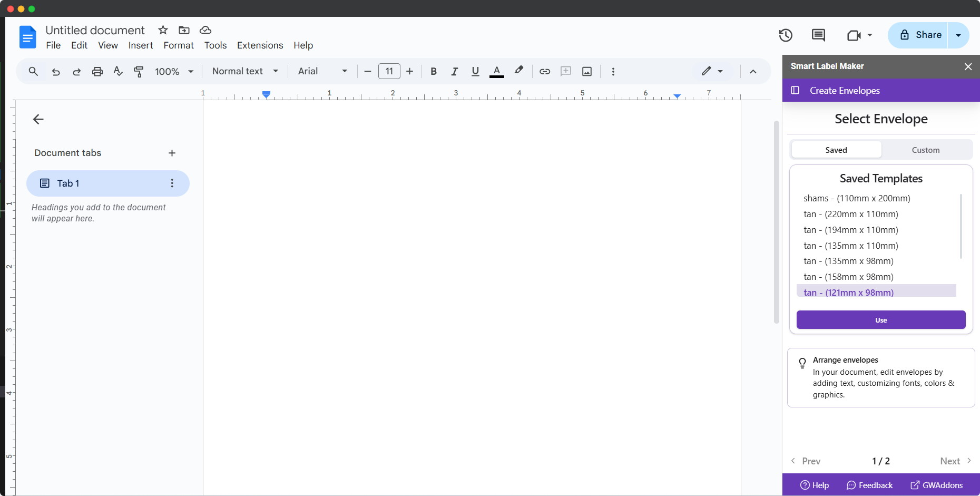This screenshot has height=496, width=980.
Task: Open the Insert menu
Action: (x=141, y=45)
